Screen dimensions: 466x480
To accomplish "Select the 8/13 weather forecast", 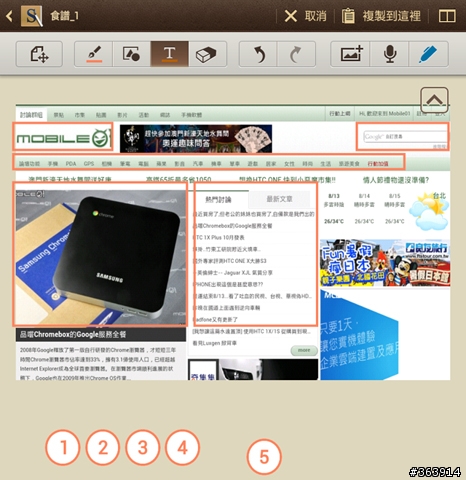I will point(334,208).
